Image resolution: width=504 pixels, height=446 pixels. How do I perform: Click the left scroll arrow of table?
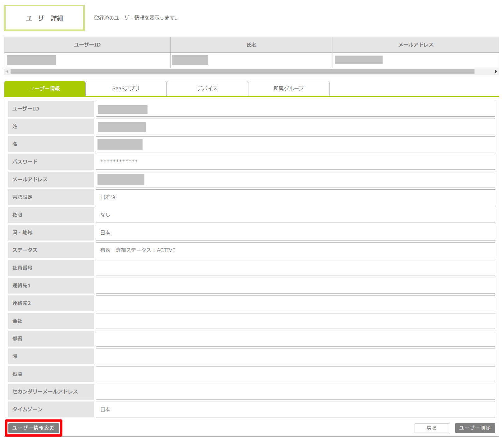point(7,72)
